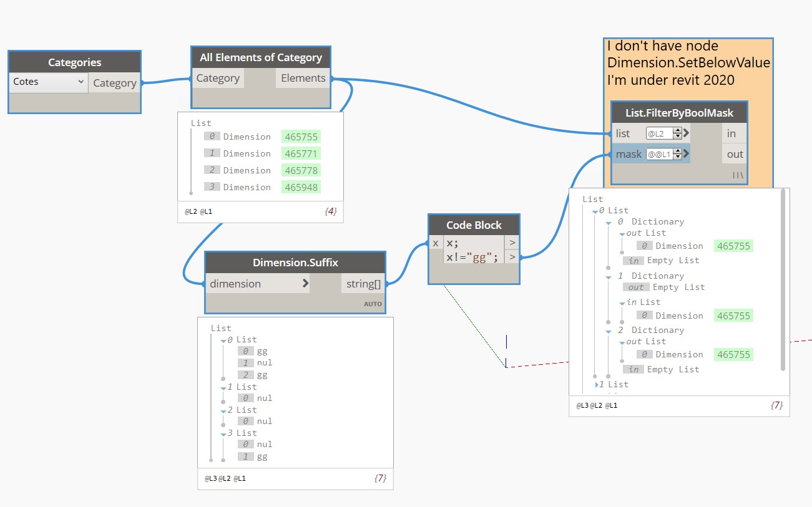
Task: Click the second Code Block output arrow
Action: point(512,256)
